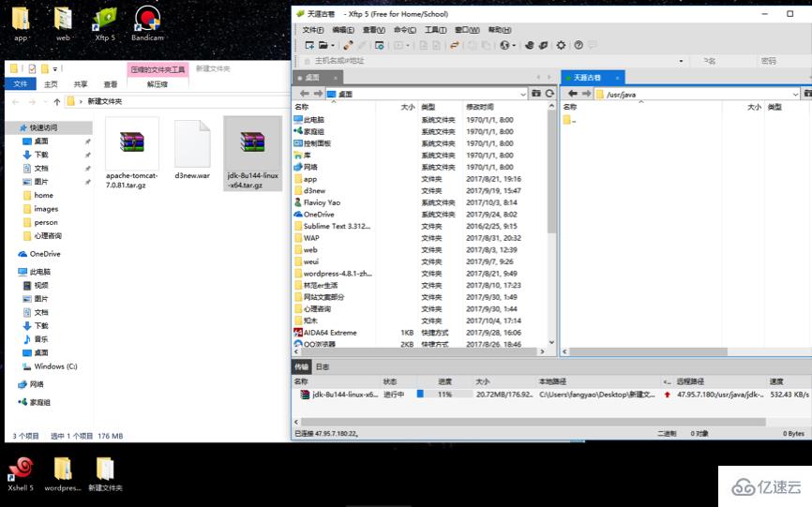
Task: Click the jdk transfer 11% progress bar
Action: click(x=444, y=395)
